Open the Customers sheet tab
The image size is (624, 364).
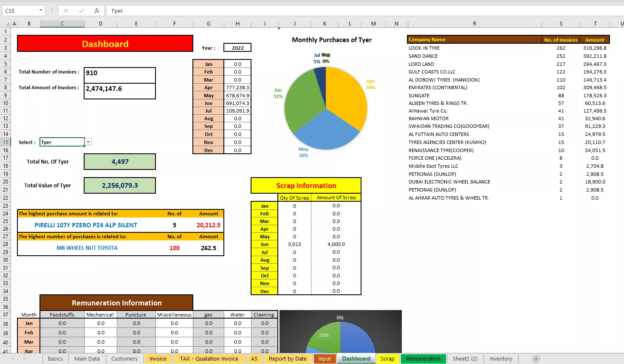pyautogui.click(x=124, y=359)
